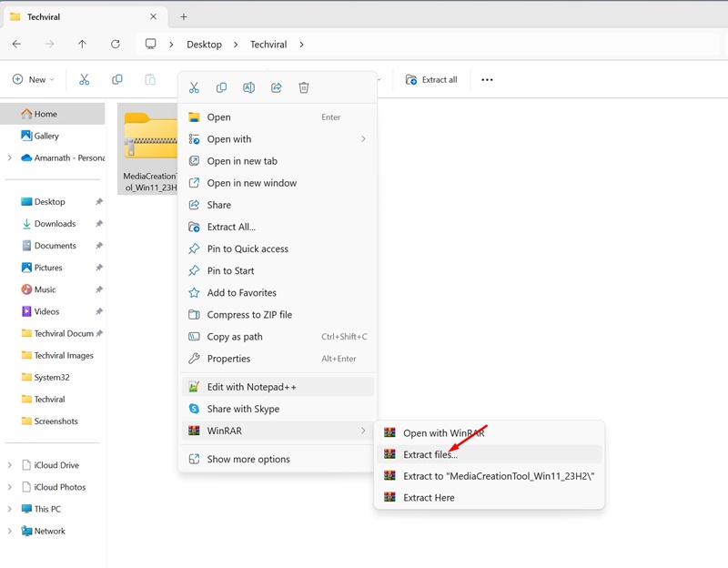Click the Delete trash icon in context menu
The image size is (728, 568).
tap(304, 87)
